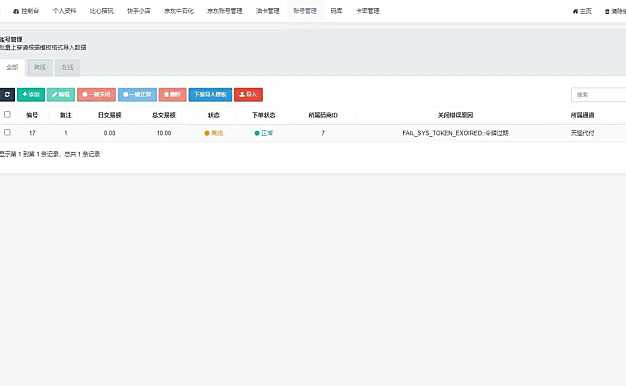Image resolution: width=626 pixels, height=386 pixels.
Task: Open 账号管理 in the top navigation
Action: point(305,11)
